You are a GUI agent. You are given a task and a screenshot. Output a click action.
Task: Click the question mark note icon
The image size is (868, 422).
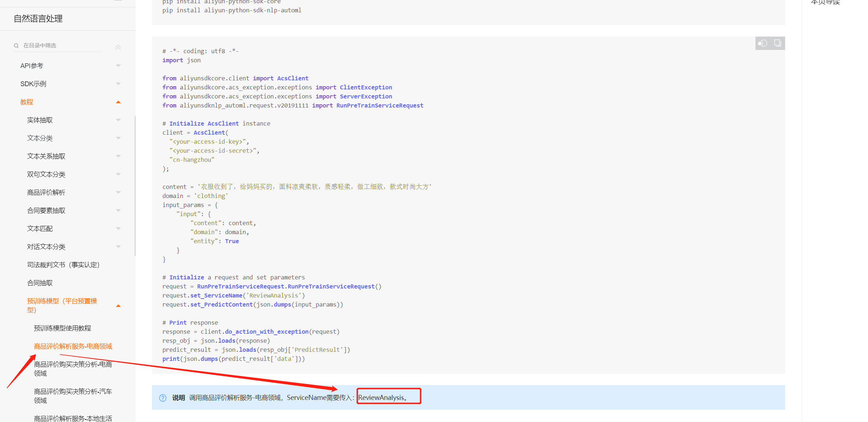tap(163, 398)
